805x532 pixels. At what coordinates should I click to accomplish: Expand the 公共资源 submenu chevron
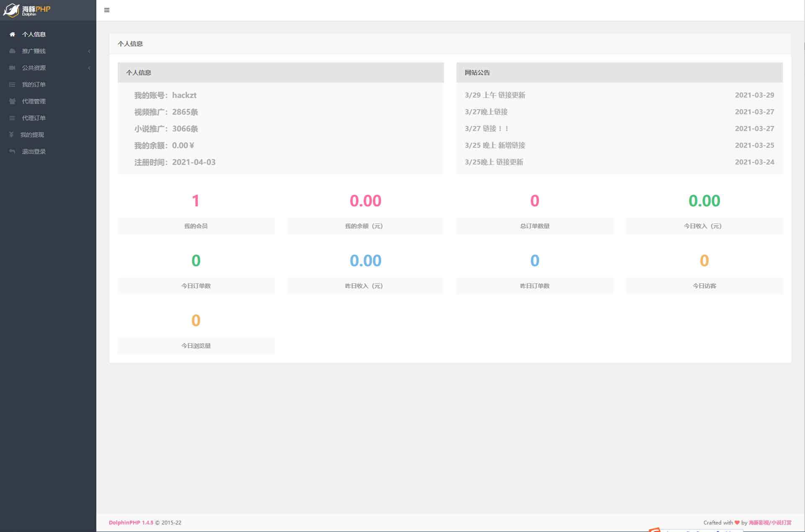[89, 68]
